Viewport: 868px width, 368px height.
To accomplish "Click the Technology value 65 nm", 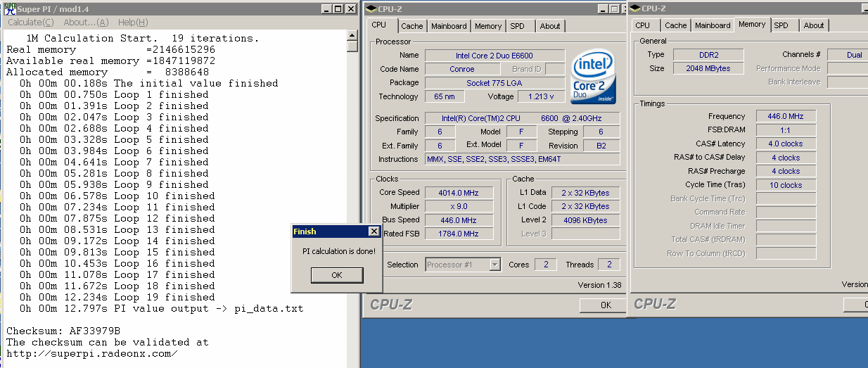I will (x=445, y=96).
